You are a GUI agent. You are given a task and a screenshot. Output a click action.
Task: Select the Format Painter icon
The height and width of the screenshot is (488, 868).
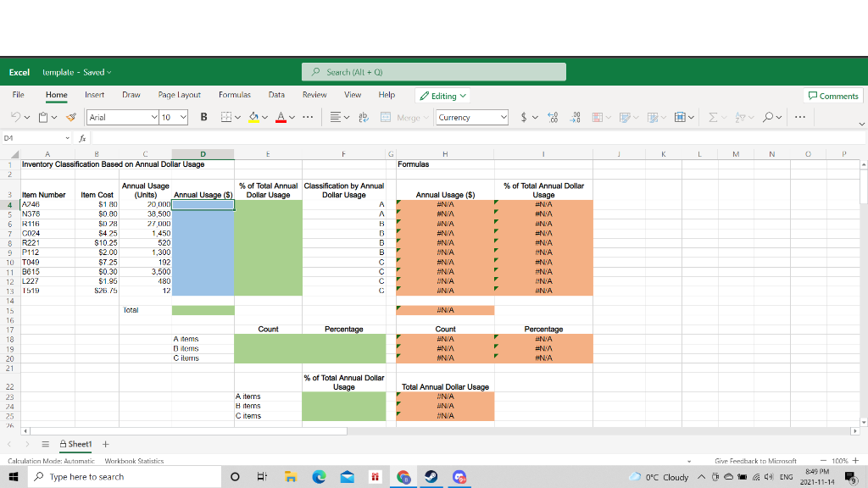click(71, 118)
